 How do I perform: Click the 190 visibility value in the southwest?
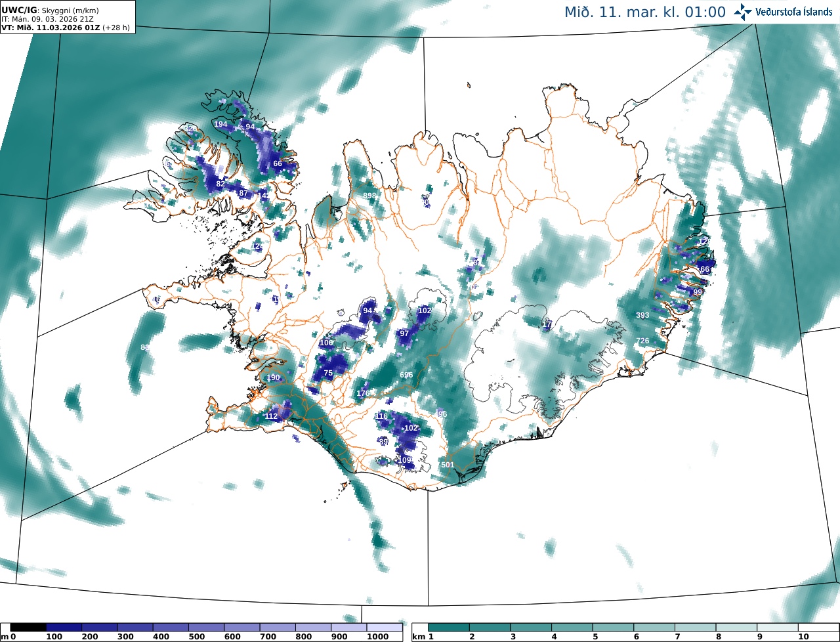click(273, 377)
